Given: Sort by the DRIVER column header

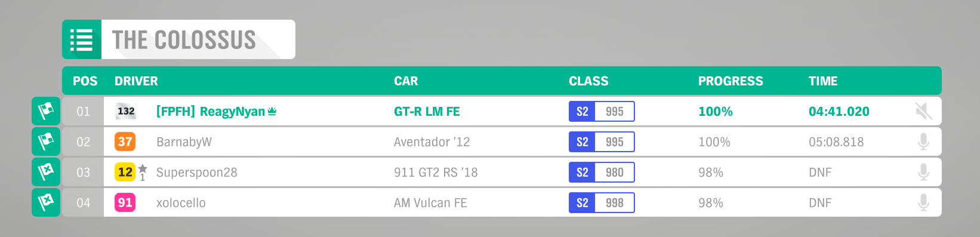Looking at the screenshot, I should pyautogui.click(x=136, y=81).
